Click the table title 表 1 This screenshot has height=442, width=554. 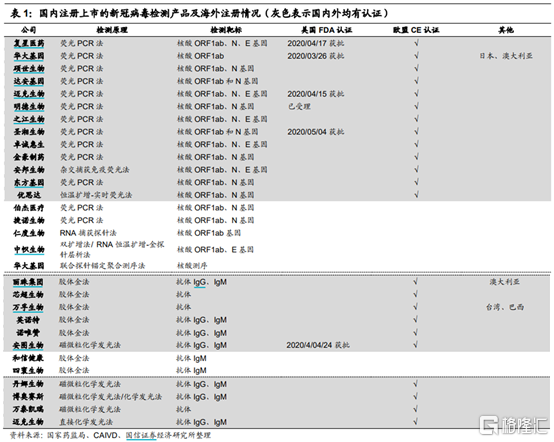point(200,13)
